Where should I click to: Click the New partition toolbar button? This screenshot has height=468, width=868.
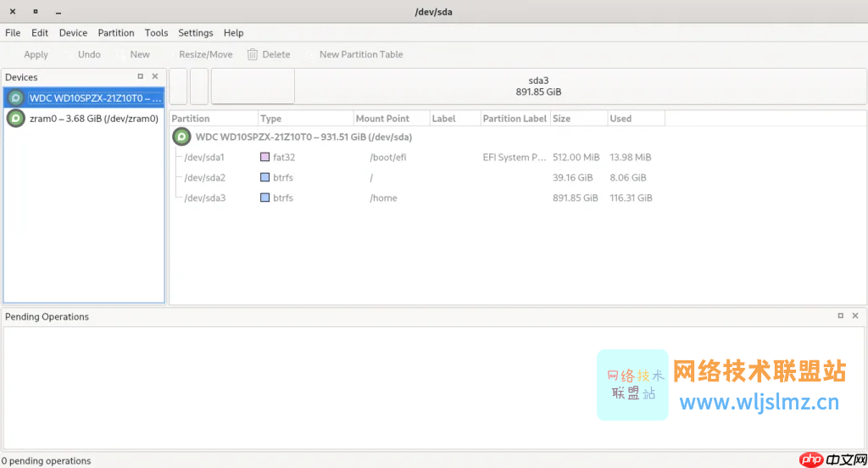click(x=133, y=54)
